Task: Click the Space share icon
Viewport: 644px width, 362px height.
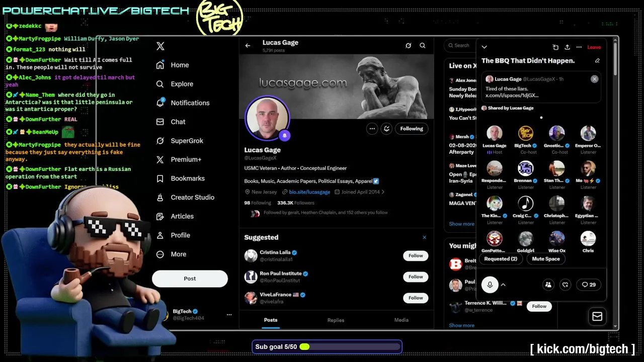Action: coord(567,47)
